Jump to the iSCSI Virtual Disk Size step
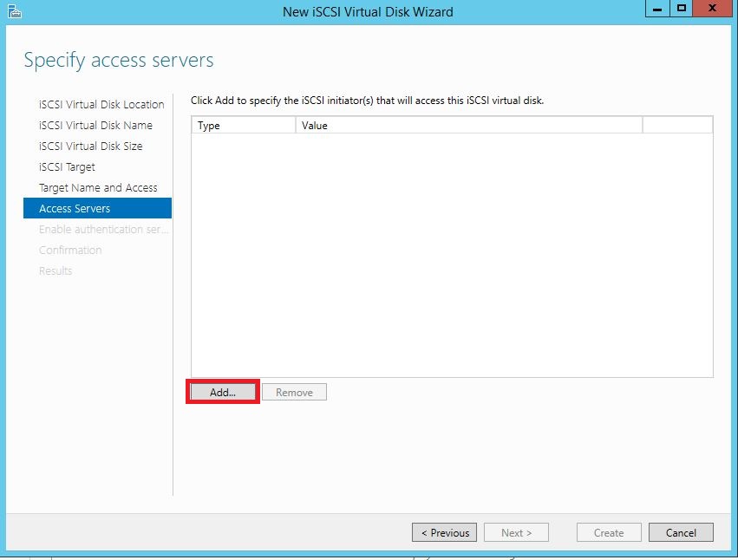This screenshot has height=560, width=738. 91,146
